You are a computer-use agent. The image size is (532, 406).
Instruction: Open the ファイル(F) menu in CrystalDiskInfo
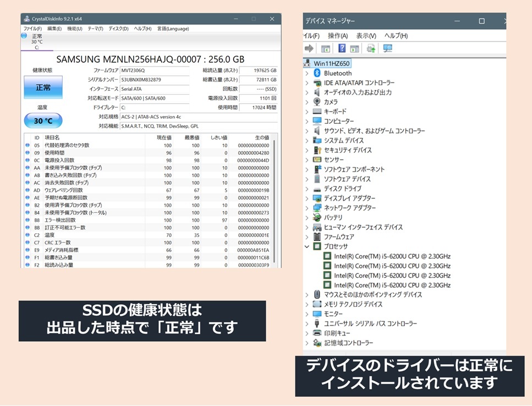coord(32,29)
